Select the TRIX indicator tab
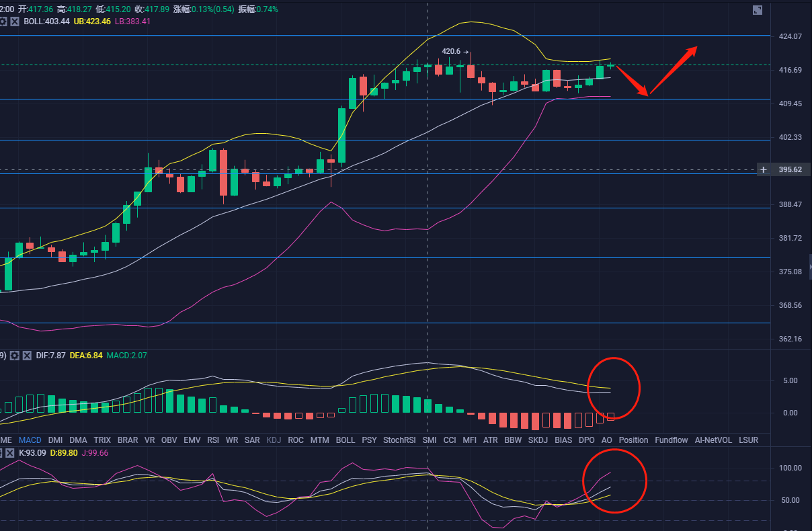Viewport: 812px width, 531px height. pos(102,440)
